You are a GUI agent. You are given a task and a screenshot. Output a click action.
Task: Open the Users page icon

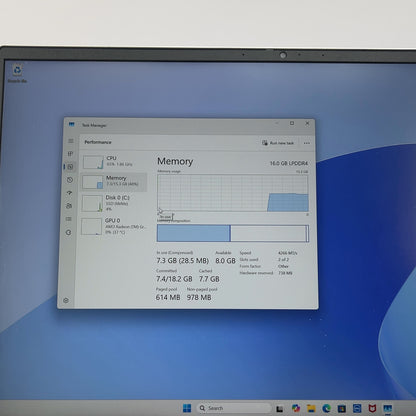69,206
